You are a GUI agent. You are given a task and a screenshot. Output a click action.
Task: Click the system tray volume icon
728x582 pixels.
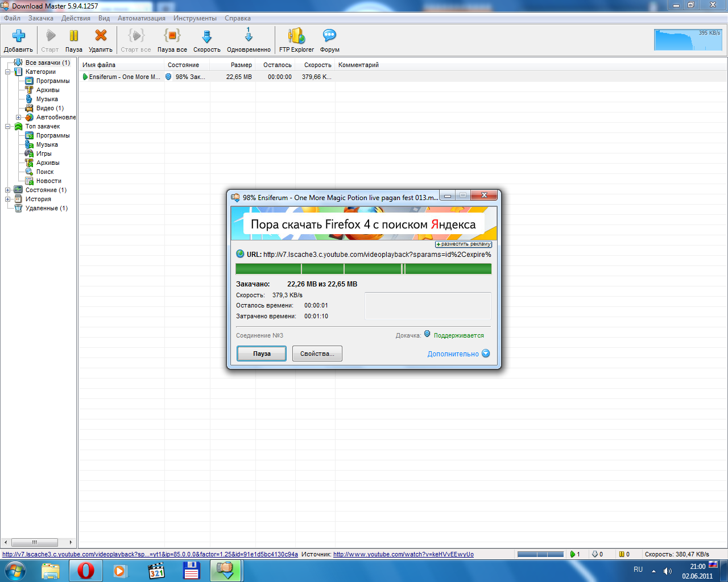pyautogui.click(x=667, y=571)
